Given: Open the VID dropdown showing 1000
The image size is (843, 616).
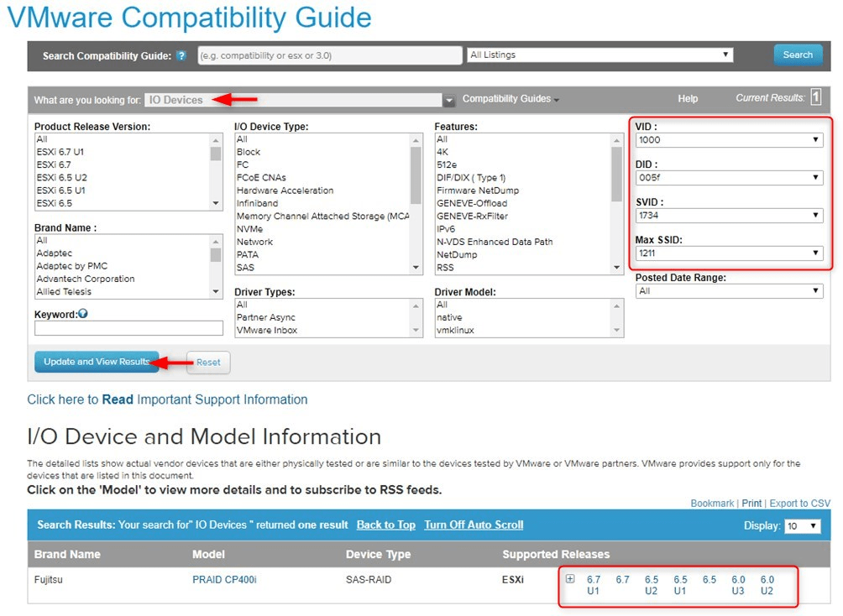Looking at the screenshot, I should click(729, 140).
